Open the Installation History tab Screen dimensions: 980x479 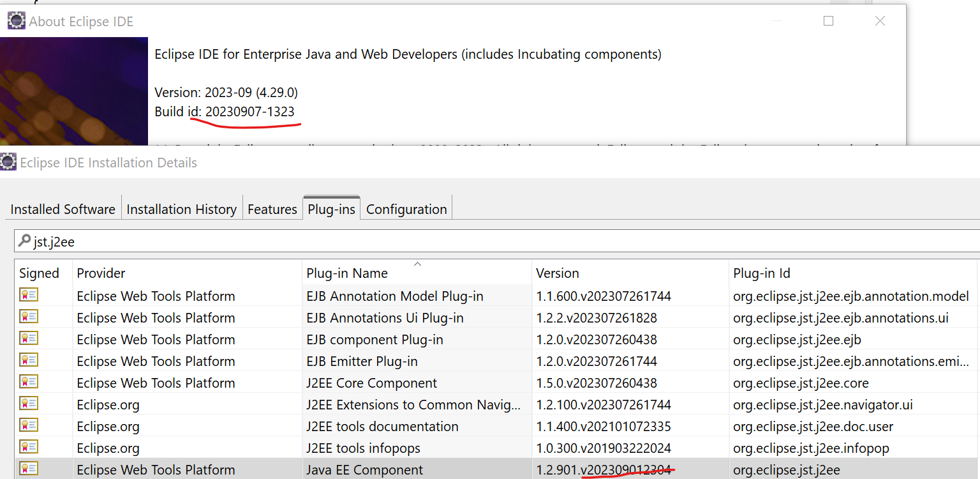click(x=182, y=209)
